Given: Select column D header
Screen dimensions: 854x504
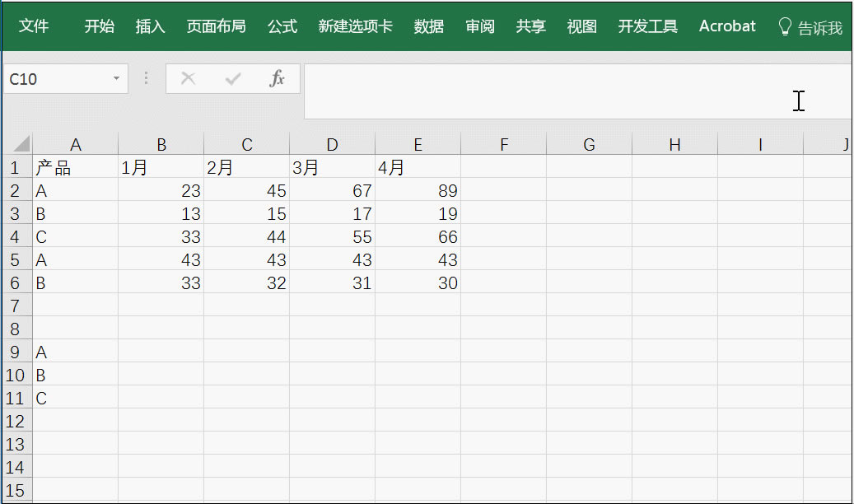Looking at the screenshot, I should click(332, 144).
